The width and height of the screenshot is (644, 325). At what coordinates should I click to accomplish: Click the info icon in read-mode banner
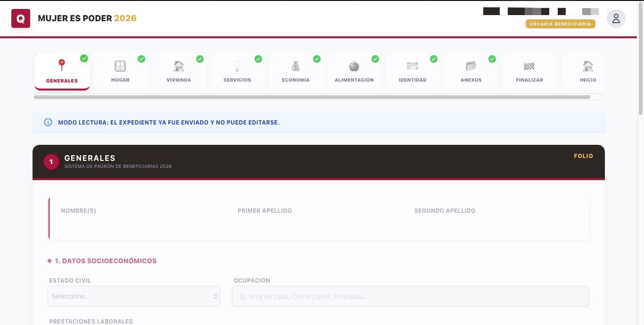tap(48, 122)
